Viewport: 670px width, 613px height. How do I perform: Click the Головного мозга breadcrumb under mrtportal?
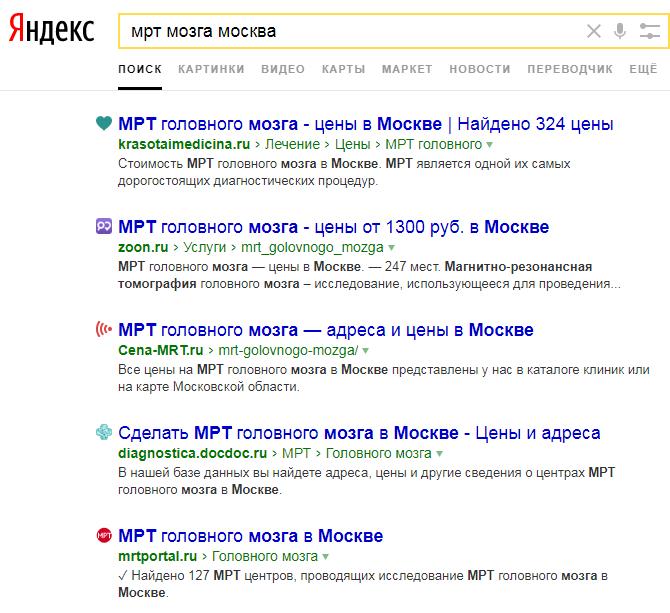click(265, 556)
